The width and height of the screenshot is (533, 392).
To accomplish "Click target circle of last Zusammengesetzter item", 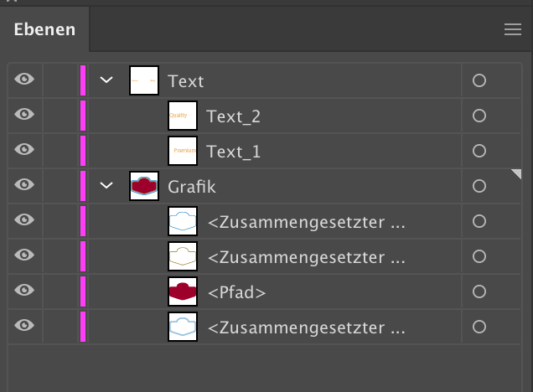I will (479, 326).
